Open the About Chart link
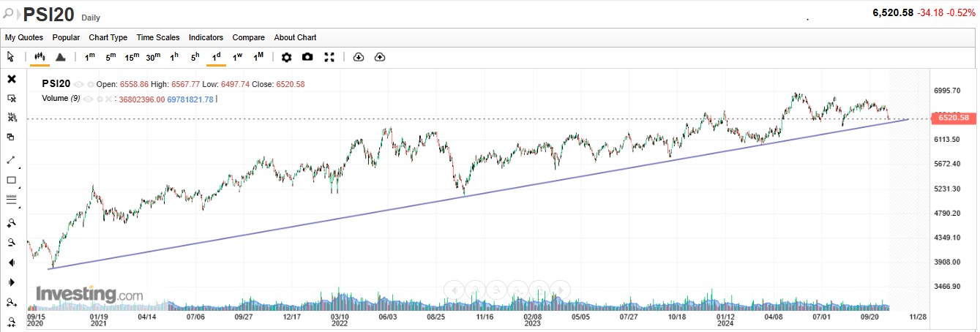 [295, 37]
